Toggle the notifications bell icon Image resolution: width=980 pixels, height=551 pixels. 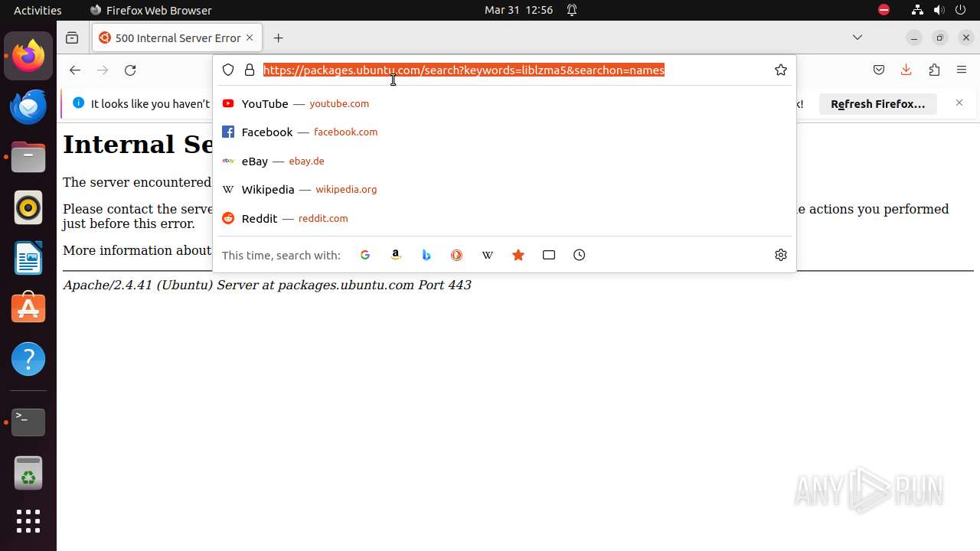tap(572, 10)
